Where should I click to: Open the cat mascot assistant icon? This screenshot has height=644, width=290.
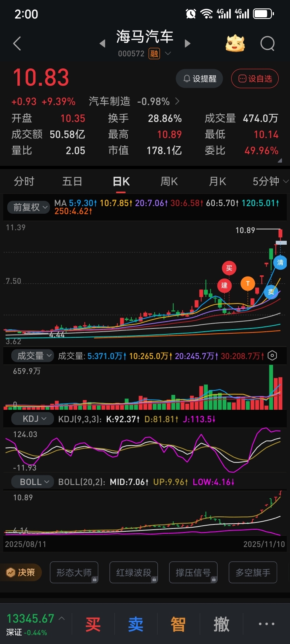tap(235, 43)
